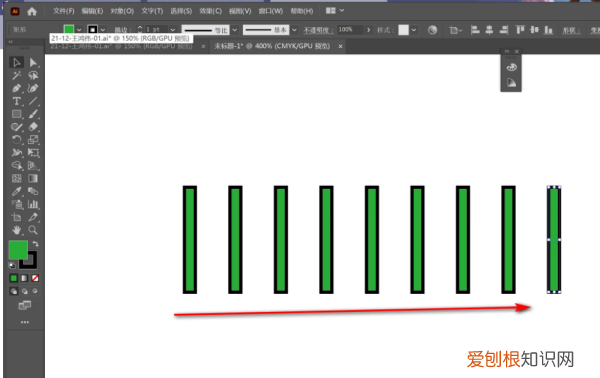Screen dimensions: 600x378
Task: Select the Rectangle tool
Action: (16, 114)
